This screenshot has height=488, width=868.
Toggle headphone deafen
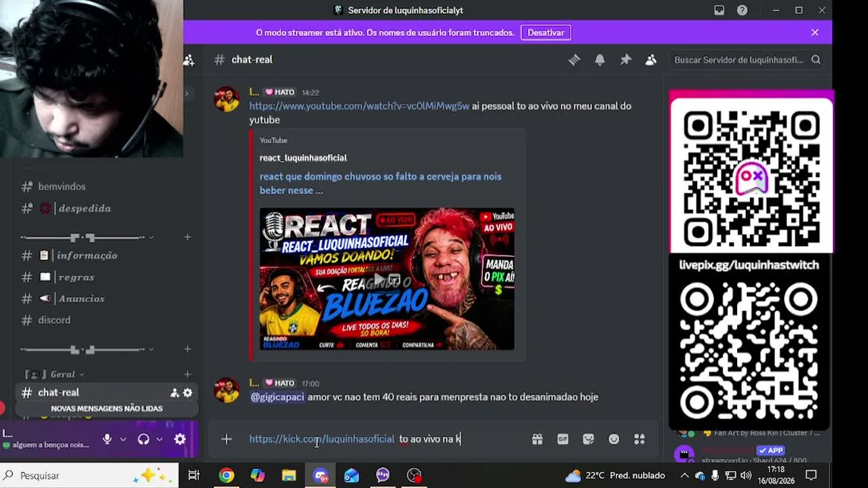point(143,439)
